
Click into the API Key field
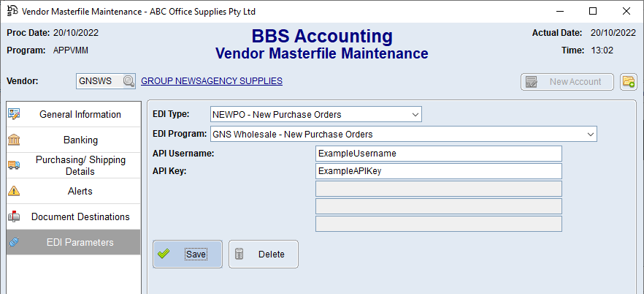[x=438, y=171]
